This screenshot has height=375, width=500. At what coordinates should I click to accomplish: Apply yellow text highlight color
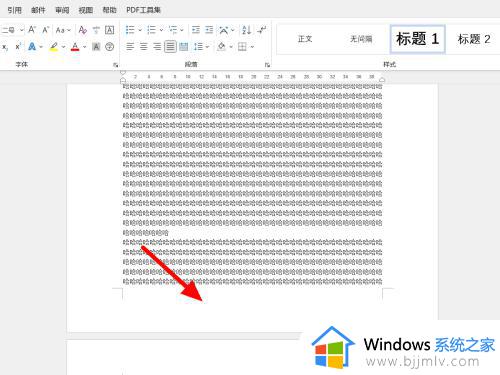pyautogui.click(x=54, y=47)
